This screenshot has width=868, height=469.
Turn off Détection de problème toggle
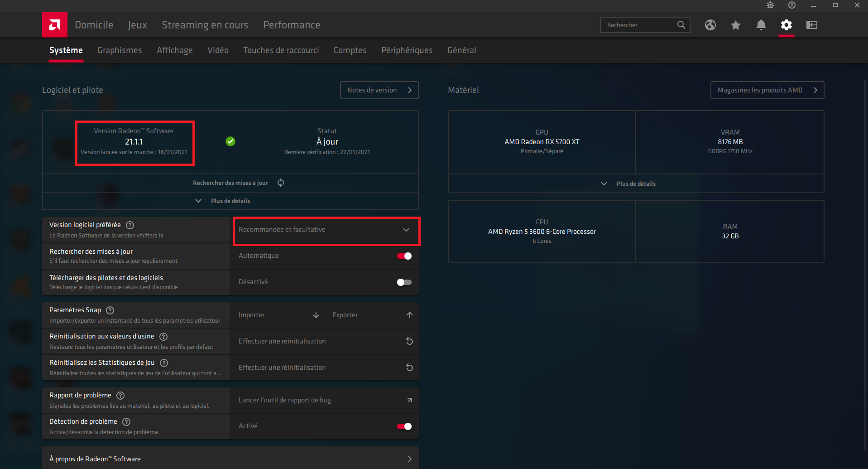tap(404, 426)
